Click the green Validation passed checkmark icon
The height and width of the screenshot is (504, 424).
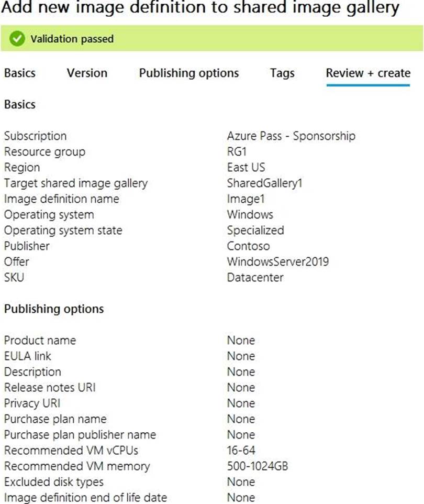coord(17,38)
